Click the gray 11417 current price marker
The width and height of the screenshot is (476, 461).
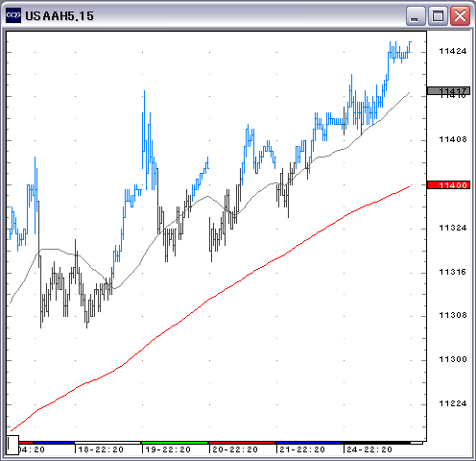[x=448, y=91]
